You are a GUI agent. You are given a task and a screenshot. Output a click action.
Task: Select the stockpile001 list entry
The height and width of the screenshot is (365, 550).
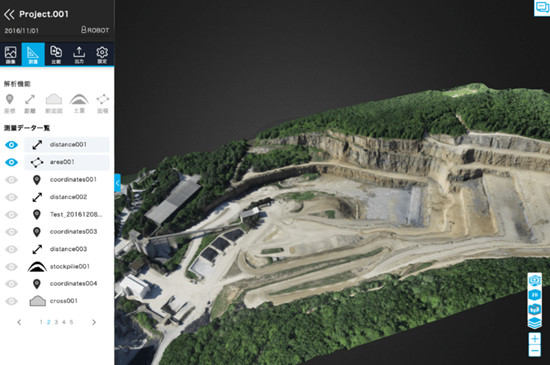pos(67,266)
